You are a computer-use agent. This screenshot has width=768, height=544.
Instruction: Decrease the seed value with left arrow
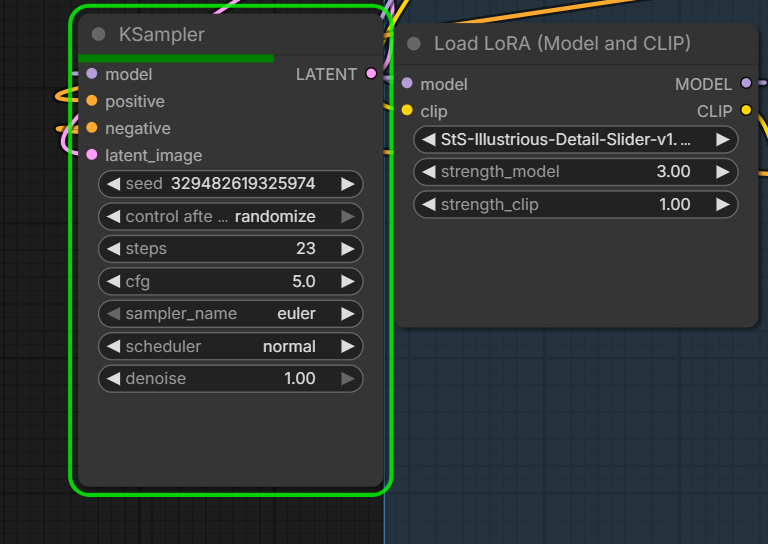114,184
